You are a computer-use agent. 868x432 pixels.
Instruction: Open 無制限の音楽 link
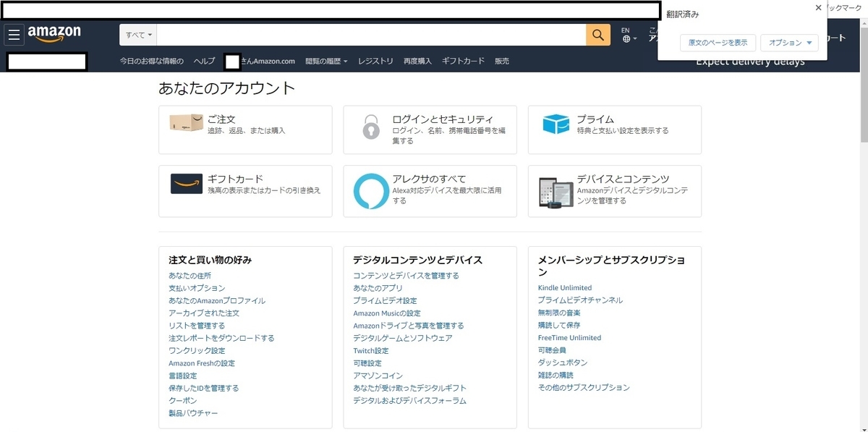point(559,313)
